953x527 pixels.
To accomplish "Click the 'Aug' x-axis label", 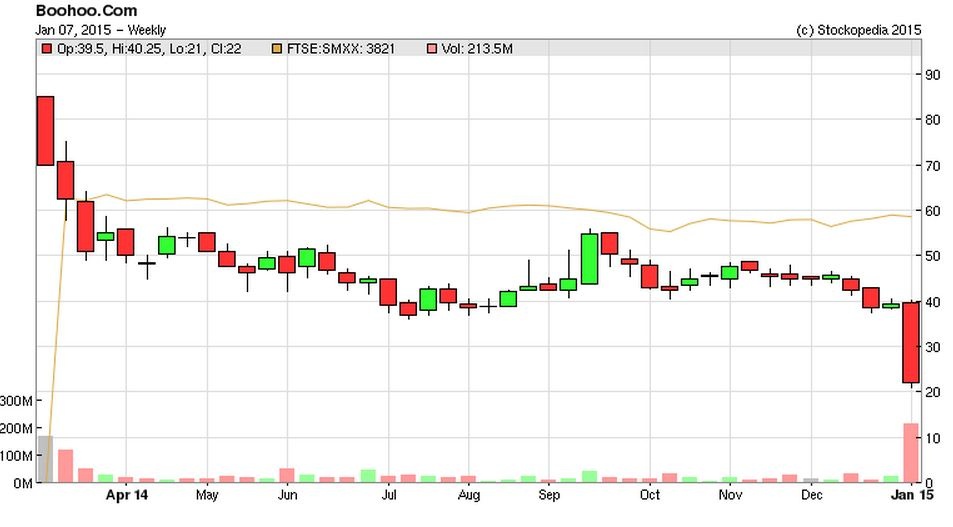I will click(x=469, y=495).
